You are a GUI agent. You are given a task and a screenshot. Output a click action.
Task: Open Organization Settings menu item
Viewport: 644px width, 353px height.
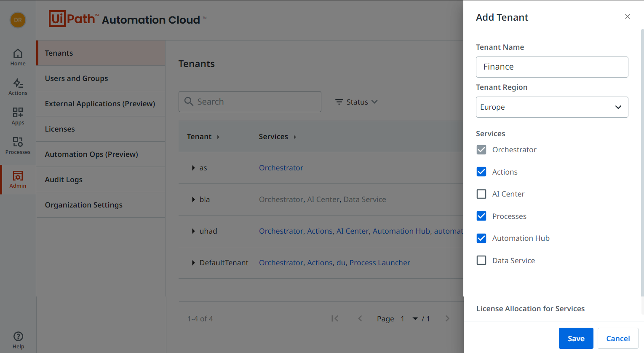(x=101, y=205)
